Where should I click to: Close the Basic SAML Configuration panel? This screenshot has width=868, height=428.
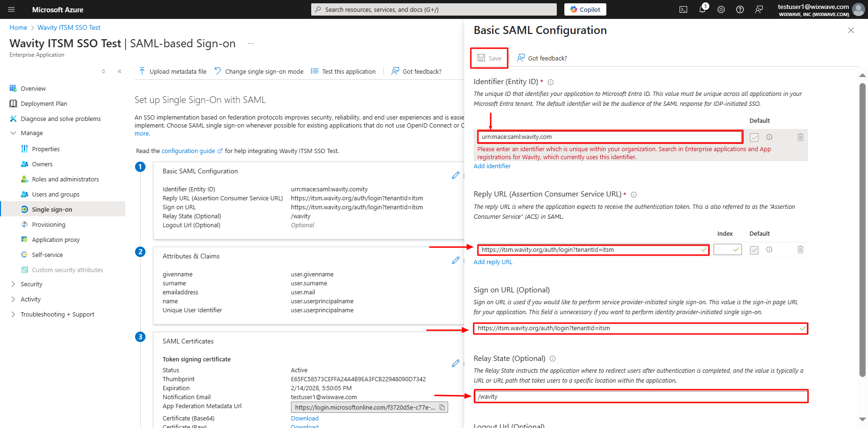pyautogui.click(x=851, y=30)
